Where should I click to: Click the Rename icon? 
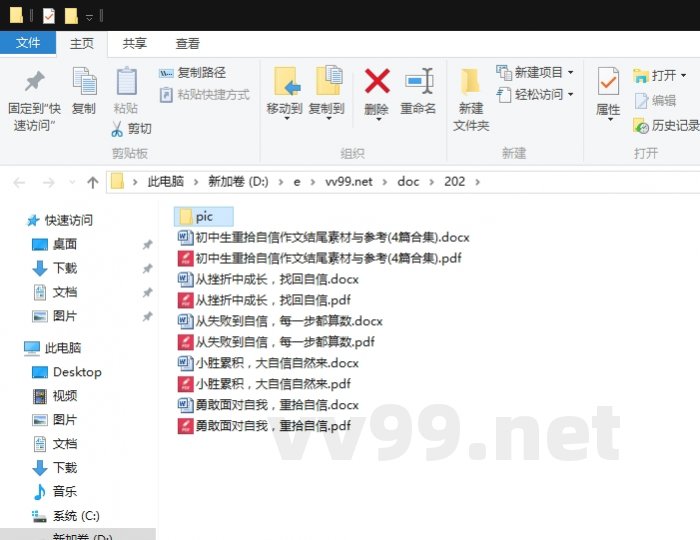point(419,81)
